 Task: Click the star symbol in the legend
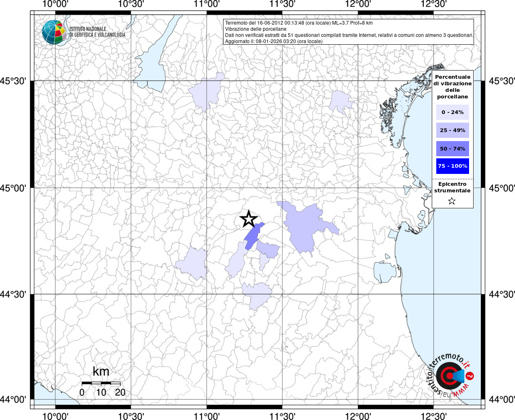point(452,201)
